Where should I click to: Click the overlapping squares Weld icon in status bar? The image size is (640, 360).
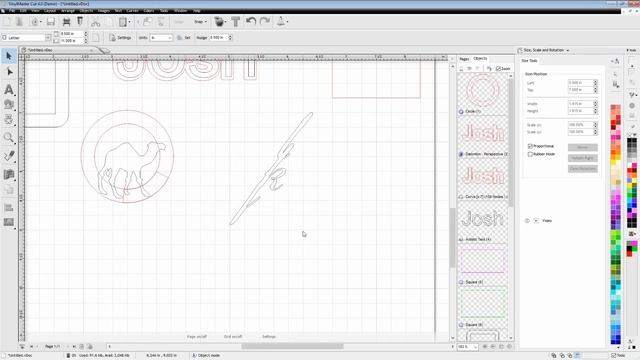553,356
